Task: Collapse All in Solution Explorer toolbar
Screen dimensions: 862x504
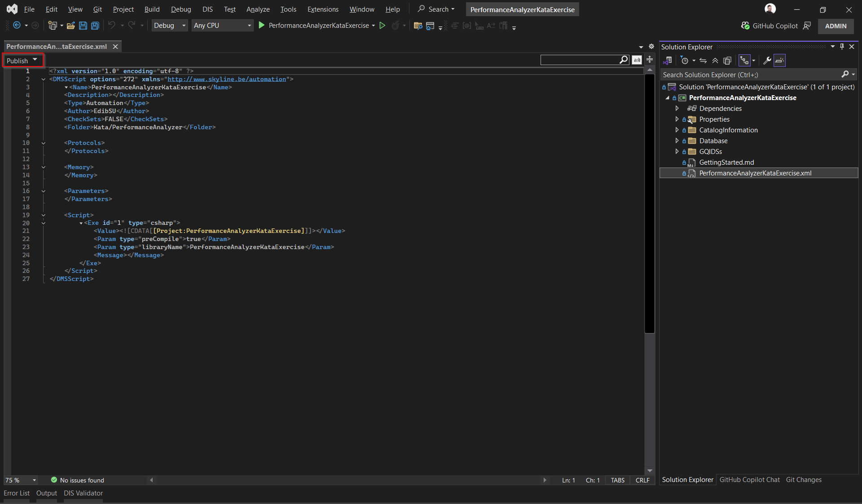Action: (x=715, y=60)
